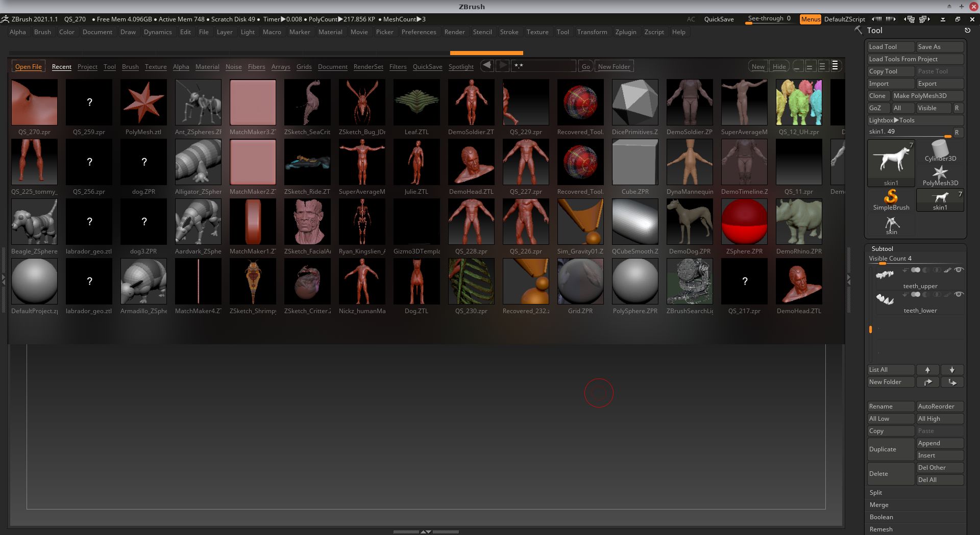Adjust the See-through slider
980x535 pixels.
[x=769, y=19]
